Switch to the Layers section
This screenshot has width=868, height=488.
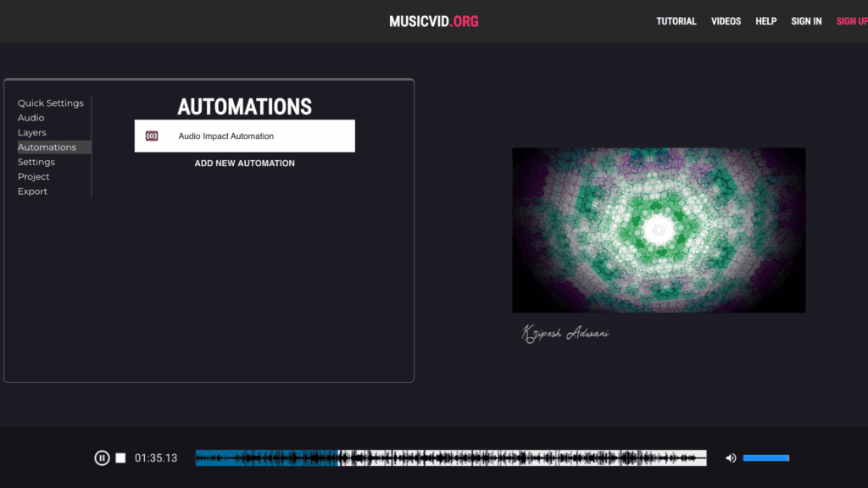[x=32, y=133]
